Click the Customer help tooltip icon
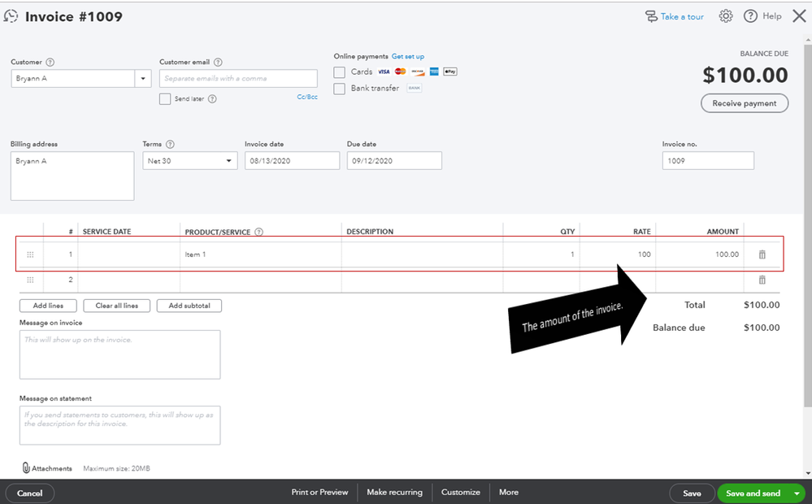The image size is (812, 504). [50, 62]
